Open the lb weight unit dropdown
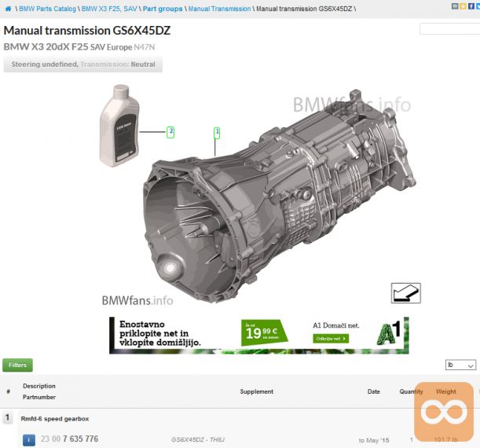 tap(460, 365)
